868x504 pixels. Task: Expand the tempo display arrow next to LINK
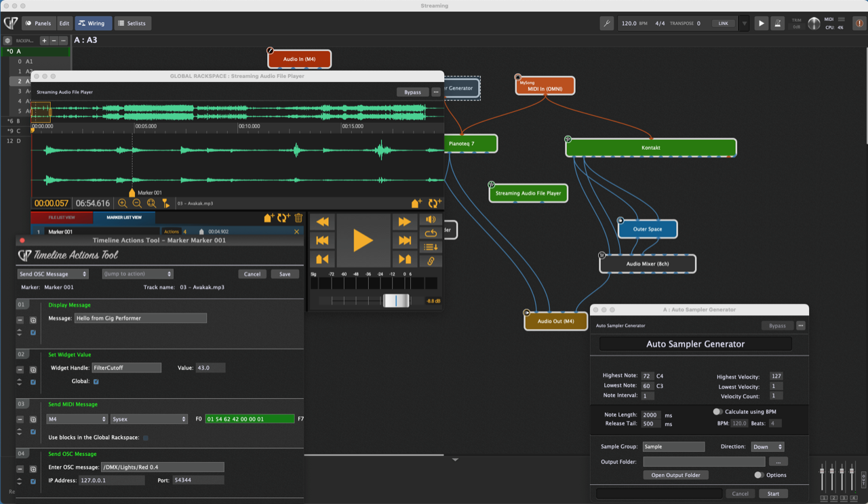click(x=744, y=24)
